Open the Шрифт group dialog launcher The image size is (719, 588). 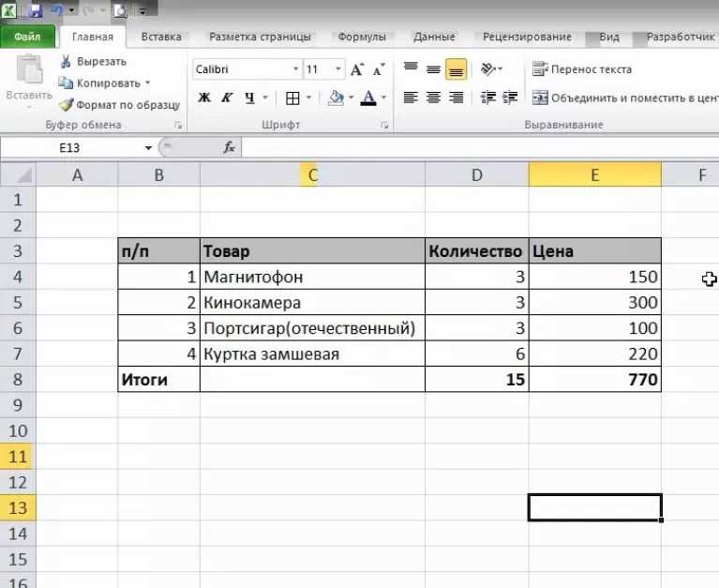pyautogui.click(x=384, y=125)
